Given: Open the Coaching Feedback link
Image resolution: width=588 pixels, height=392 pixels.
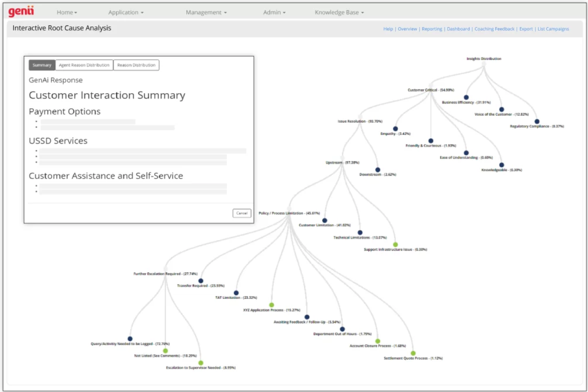Looking at the screenshot, I should click(494, 29).
